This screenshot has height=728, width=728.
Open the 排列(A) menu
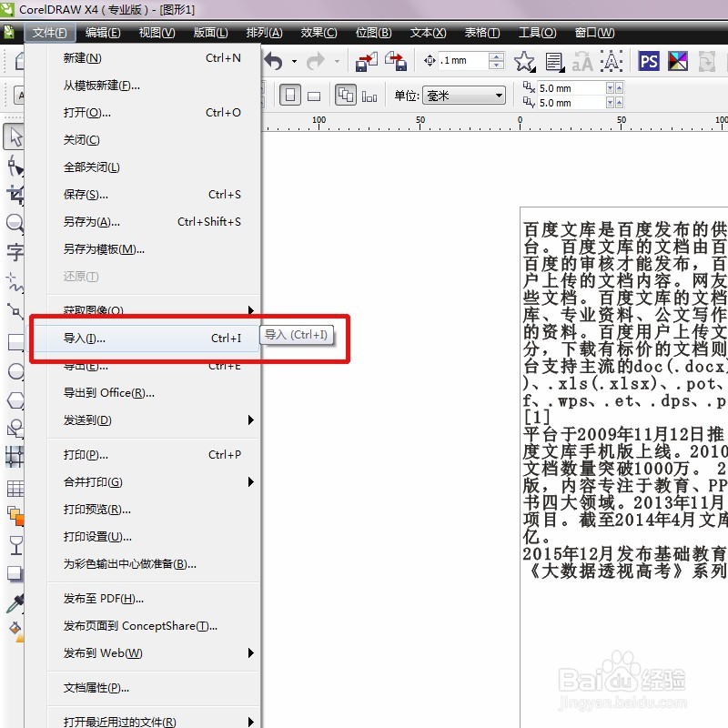(264, 33)
